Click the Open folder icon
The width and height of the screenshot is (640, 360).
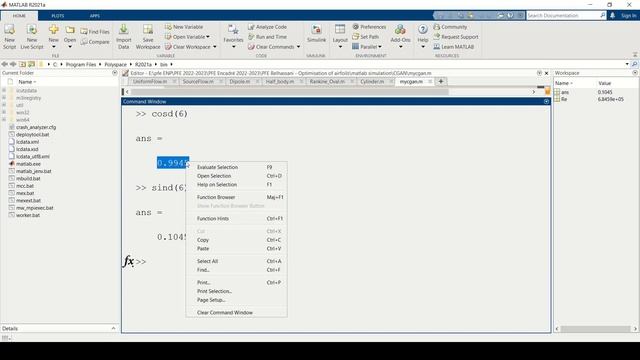(70, 30)
